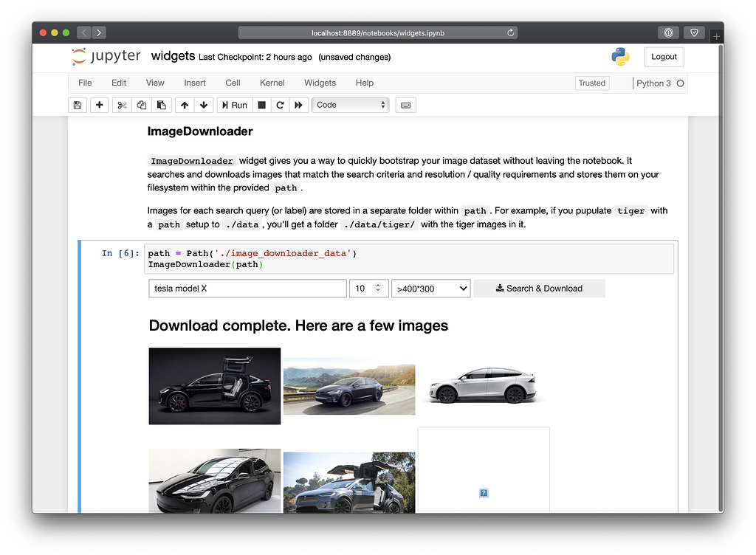Image resolution: width=756 pixels, height=555 pixels.
Task: Restart the kernel using the refresh icon
Action: tap(281, 105)
